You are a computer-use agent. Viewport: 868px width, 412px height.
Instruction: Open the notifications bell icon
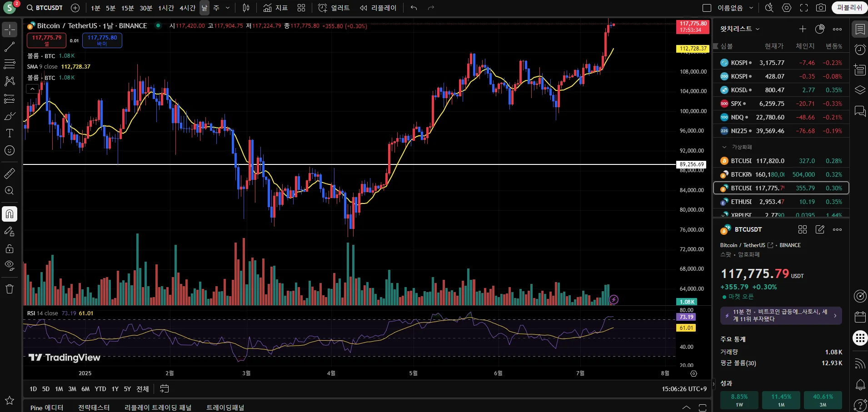[860, 385]
